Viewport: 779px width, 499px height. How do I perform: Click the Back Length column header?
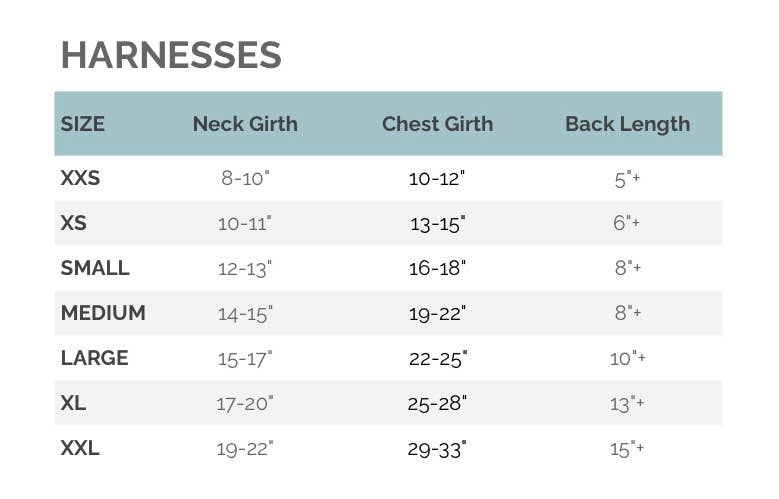[627, 124]
